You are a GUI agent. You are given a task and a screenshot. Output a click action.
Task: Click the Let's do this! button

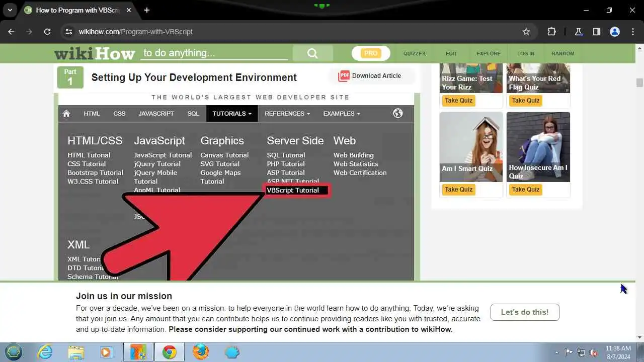coord(525,312)
